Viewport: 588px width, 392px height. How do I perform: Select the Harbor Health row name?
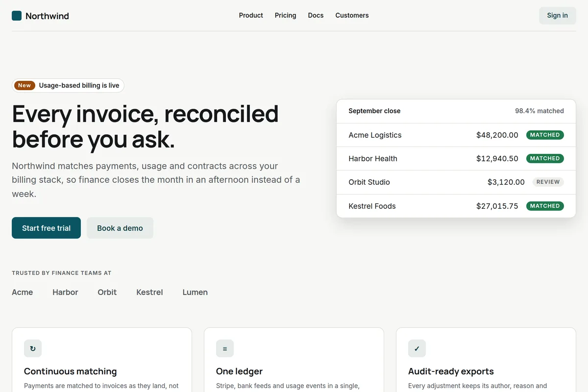point(373,159)
